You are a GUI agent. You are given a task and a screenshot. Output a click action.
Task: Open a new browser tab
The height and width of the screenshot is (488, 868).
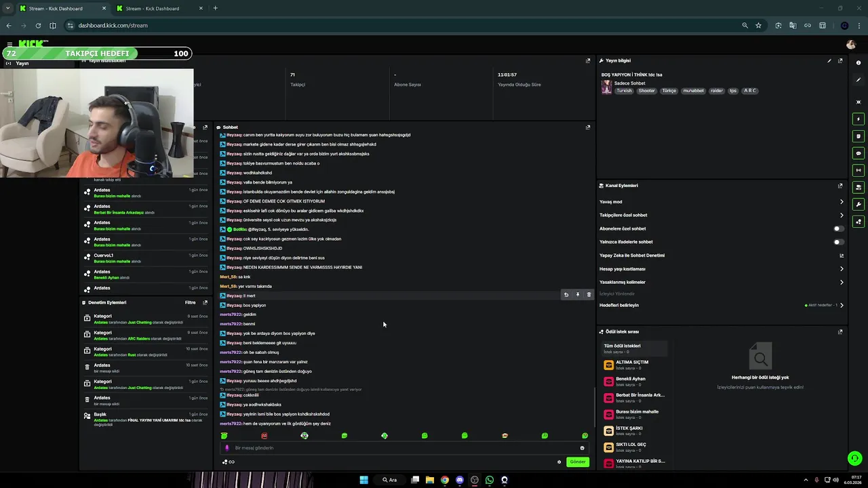point(215,8)
